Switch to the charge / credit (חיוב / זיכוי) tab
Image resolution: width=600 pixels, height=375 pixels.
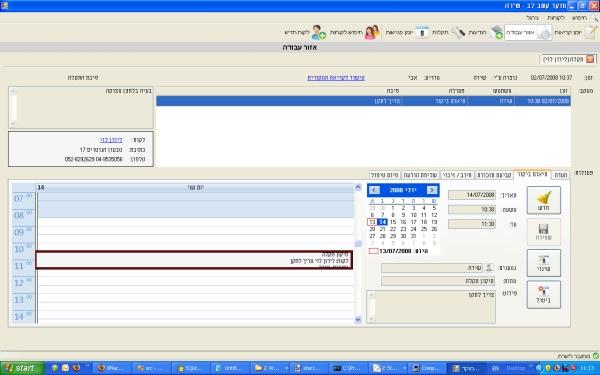[457, 175]
